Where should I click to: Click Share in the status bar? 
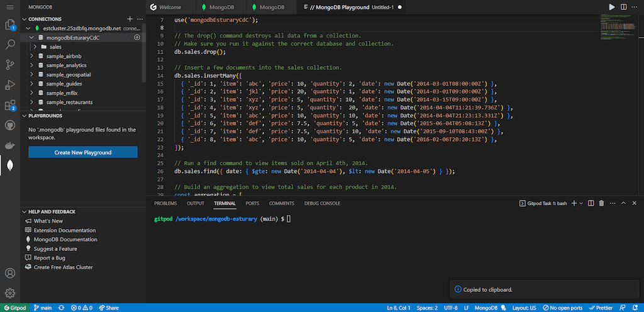point(109,308)
